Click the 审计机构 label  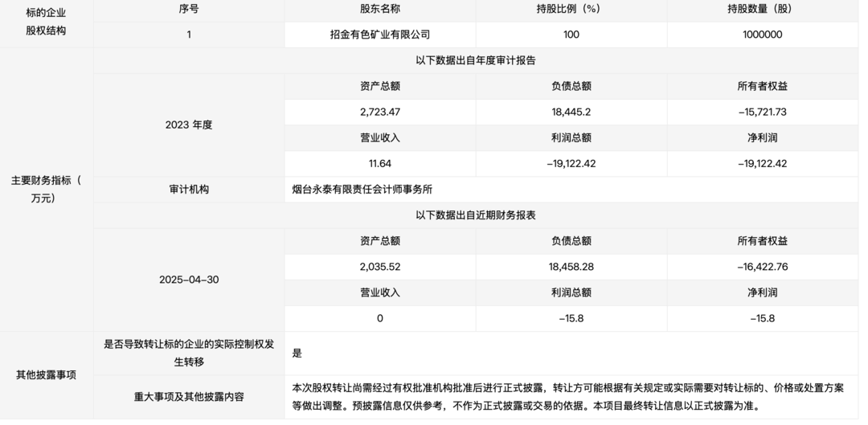click(x=189, y=190)
